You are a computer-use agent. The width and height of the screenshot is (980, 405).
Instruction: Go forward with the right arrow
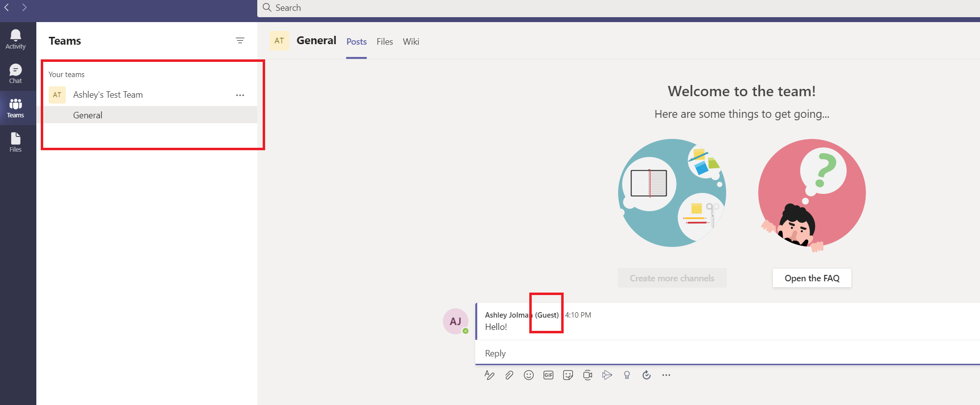[x=24, y=7]
